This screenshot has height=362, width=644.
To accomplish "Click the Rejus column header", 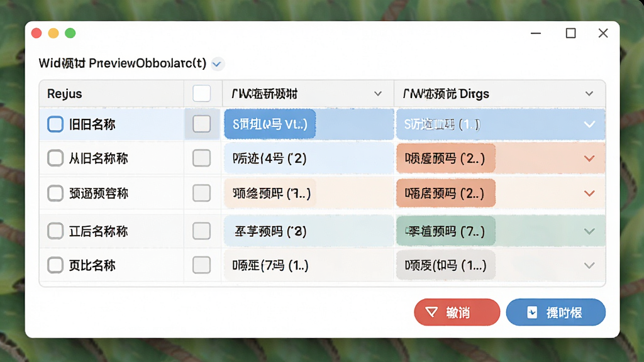I will click(65, 94).
